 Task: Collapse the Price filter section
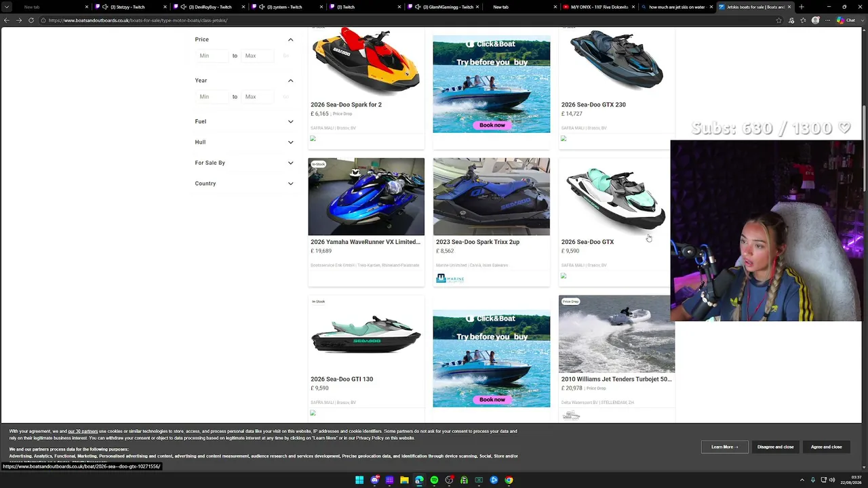click(x=290, y=39)
